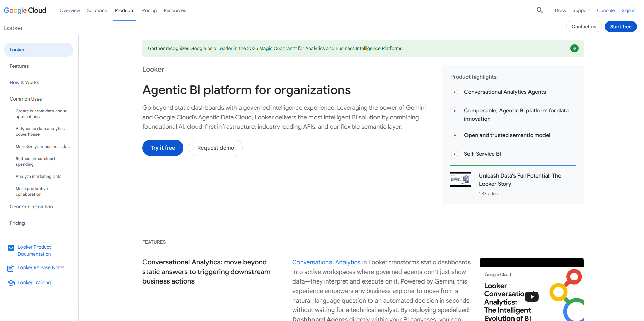Screen dimensions: 644x321
Task: Open Monetize your business data
Action: [x=44, y=147]
